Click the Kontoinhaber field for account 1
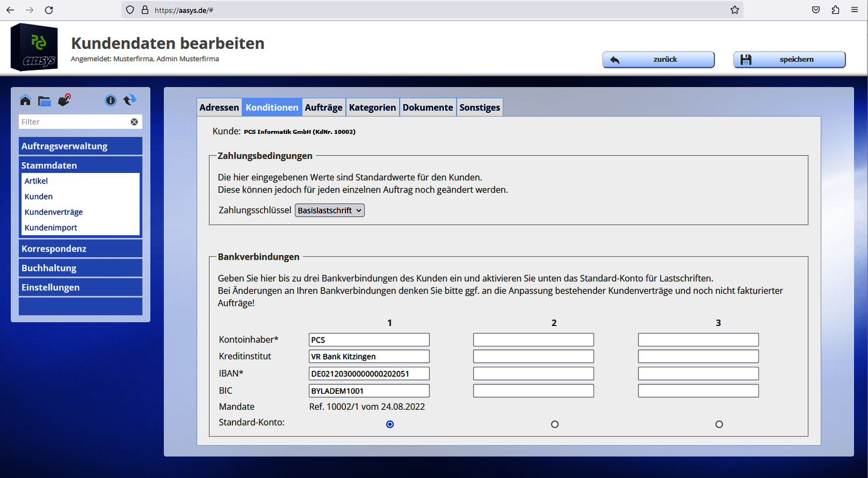Image resolution: width=868 pixels, height=478 pixels. (x=369, y=339)
